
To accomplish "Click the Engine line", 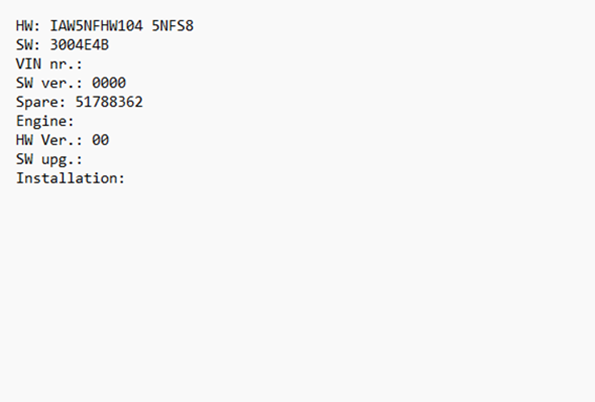I will pyautogui.click(x=45, y=121).
